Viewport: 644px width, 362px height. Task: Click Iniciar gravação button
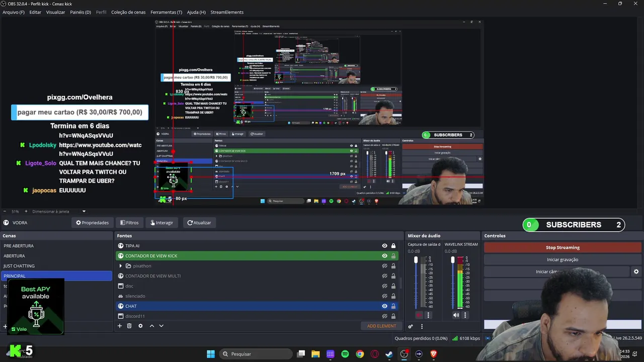pos(562,259)
